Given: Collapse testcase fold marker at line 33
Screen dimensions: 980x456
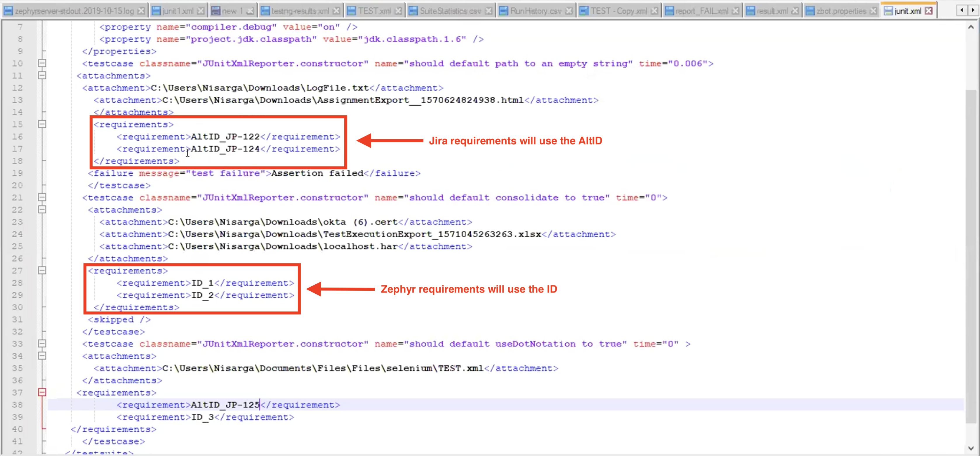Looking at the screenshot, I should (x=42, y=343).
